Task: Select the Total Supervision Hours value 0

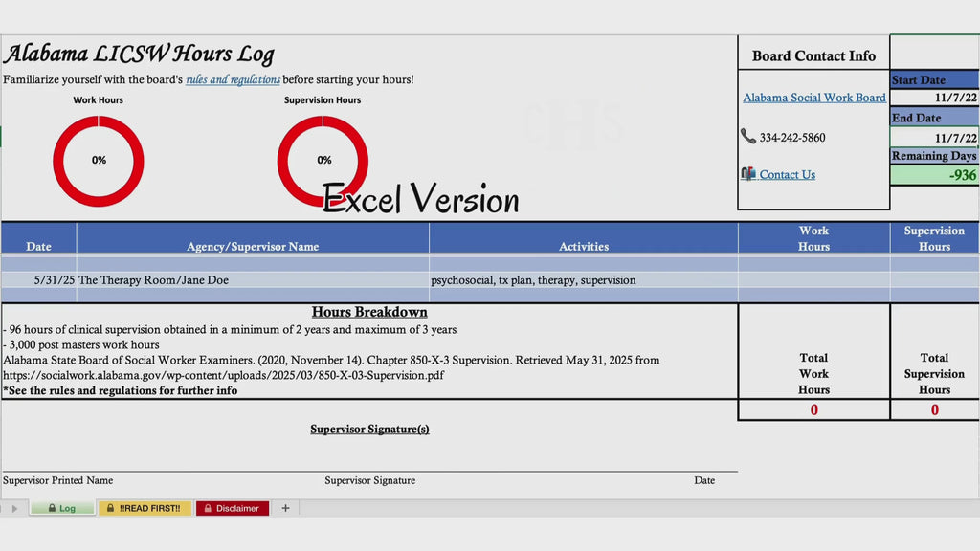Action: click(934, 409)
